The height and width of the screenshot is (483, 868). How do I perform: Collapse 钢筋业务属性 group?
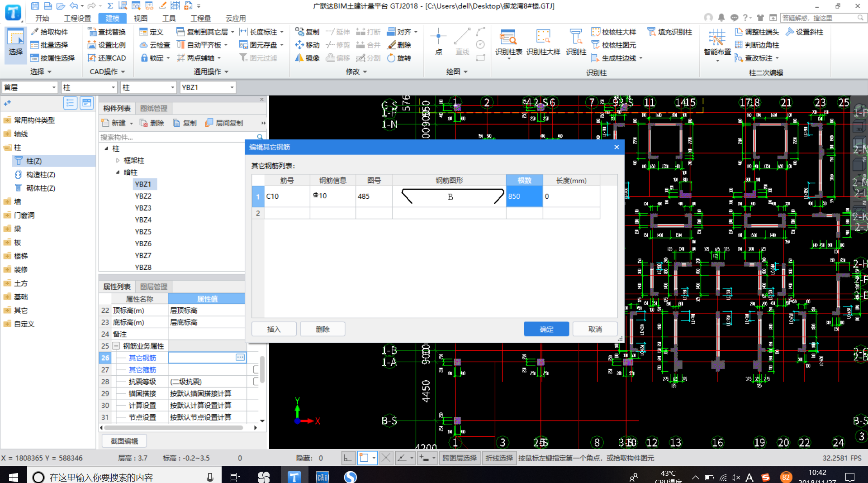click(x=116, y=346)
